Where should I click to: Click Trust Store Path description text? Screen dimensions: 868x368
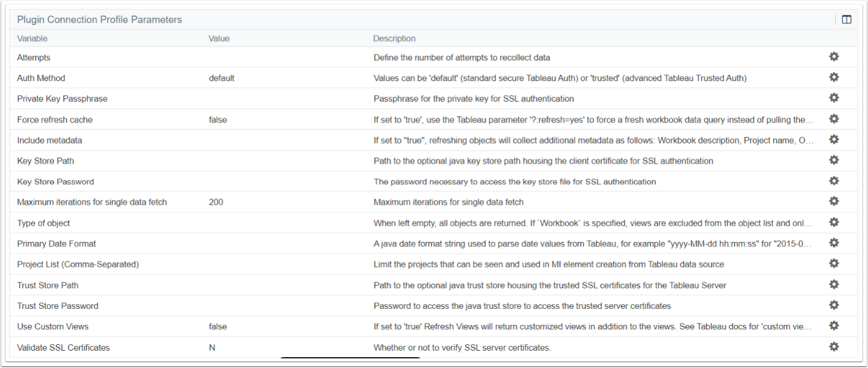[550, 285]
